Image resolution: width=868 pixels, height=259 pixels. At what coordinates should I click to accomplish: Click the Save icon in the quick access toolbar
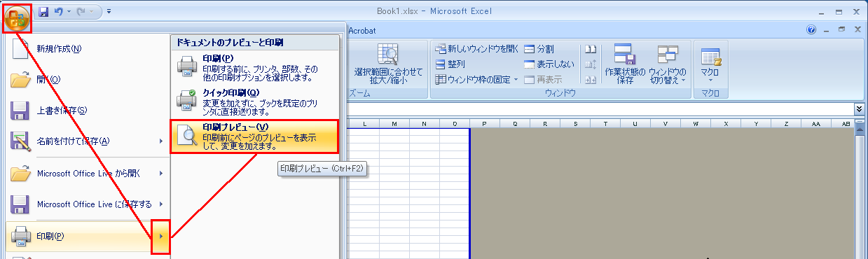click(x=43, y=11)
